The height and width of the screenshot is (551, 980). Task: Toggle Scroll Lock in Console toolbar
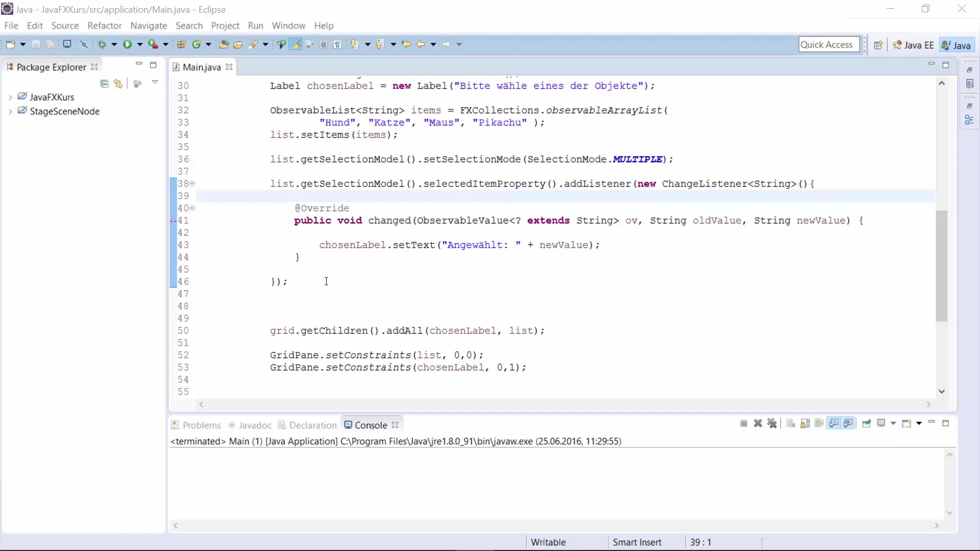(x=805, y=423)
